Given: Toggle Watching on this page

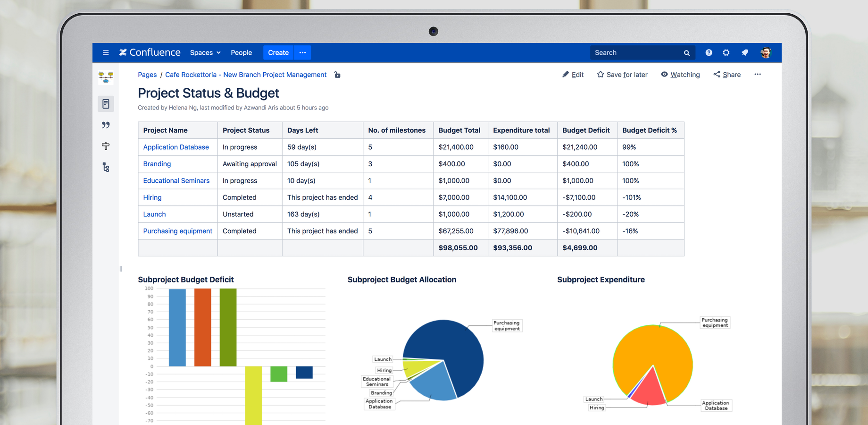Looking at the screenshot, I should point(680,75).
